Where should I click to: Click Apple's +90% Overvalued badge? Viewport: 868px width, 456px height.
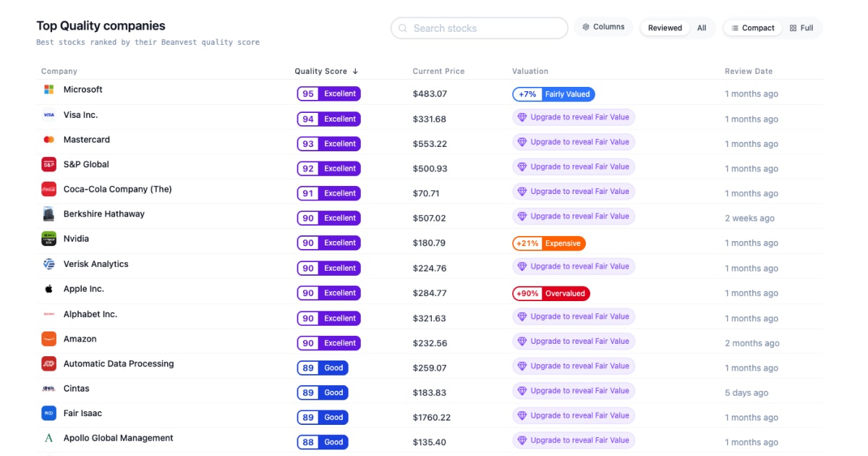pyautogui.click(x=551, y=293)
